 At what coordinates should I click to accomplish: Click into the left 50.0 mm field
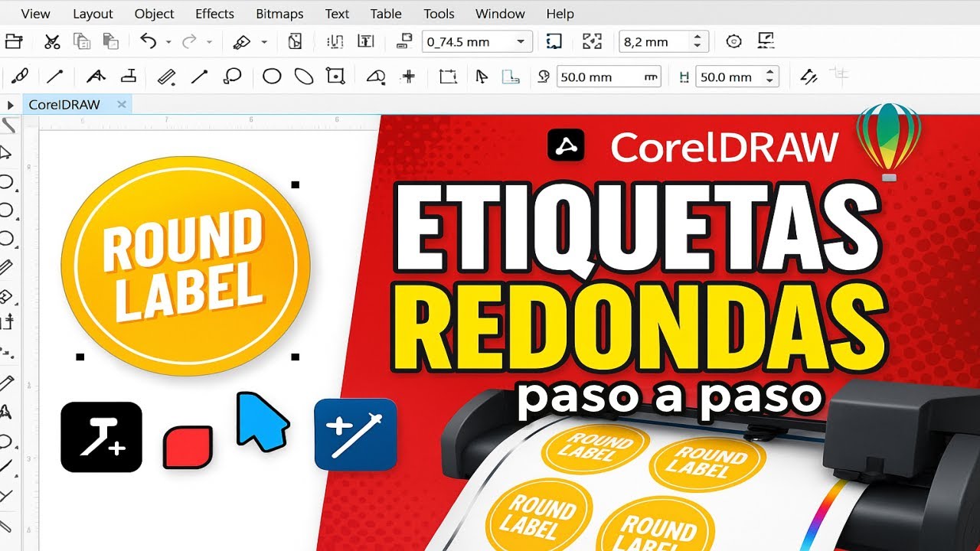pos(609,77)
